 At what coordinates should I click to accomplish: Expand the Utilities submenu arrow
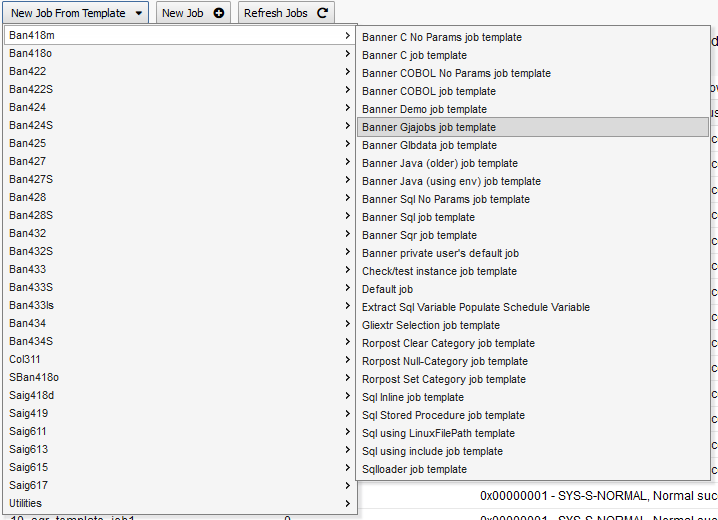click(x=347, y=503)
